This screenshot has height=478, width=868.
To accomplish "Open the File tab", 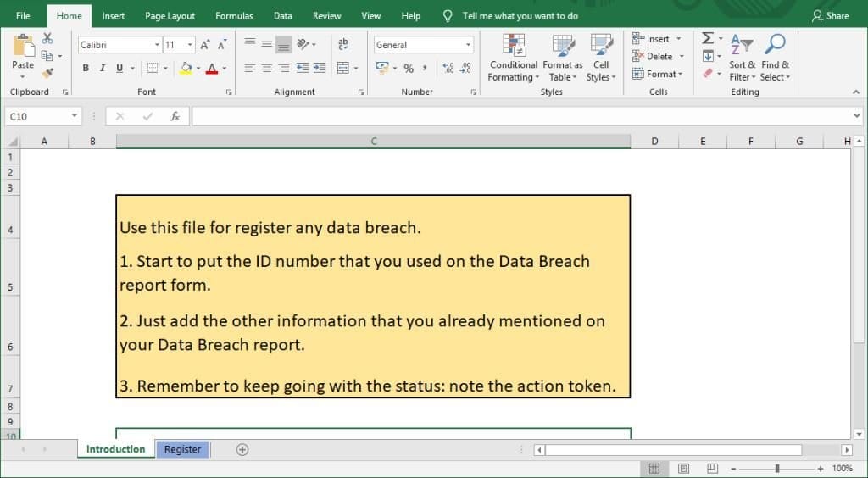I will point(23,16).
